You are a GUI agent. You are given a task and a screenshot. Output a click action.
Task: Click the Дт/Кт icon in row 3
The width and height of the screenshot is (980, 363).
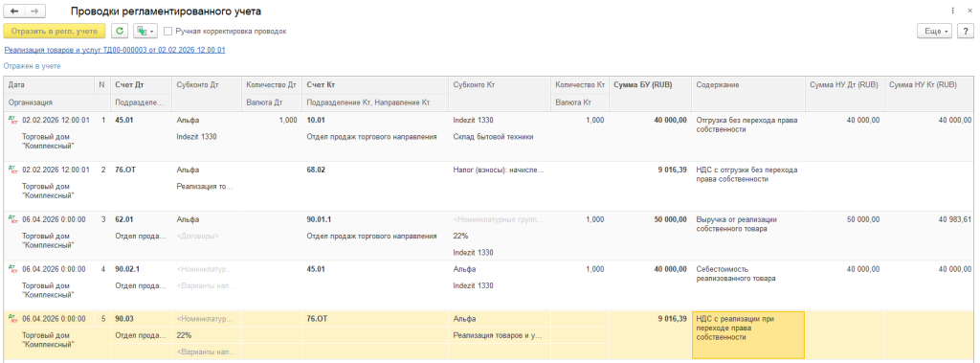coord(12,219)
